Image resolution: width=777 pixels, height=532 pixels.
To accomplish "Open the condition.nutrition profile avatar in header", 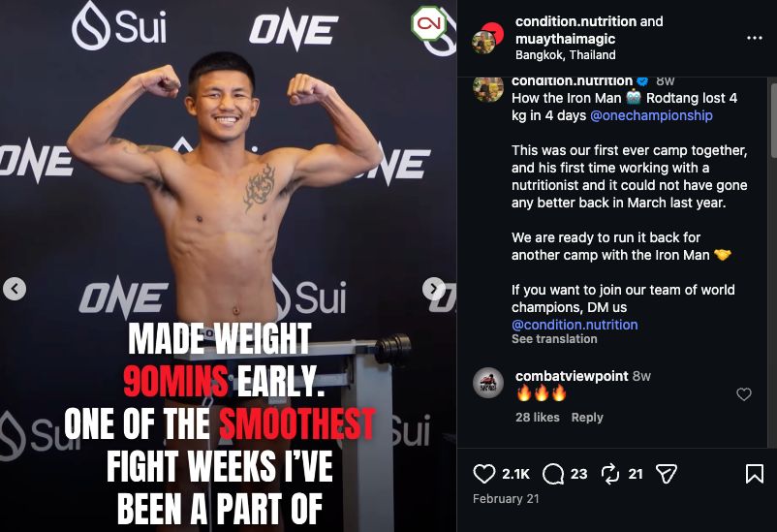I will click(485, 38).
